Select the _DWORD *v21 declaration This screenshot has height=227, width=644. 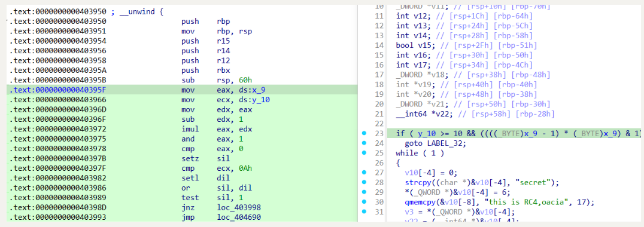[x=473, y=104]
